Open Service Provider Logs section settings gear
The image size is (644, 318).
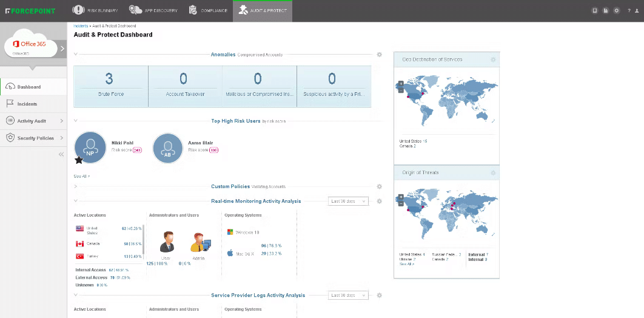[379, 295]
